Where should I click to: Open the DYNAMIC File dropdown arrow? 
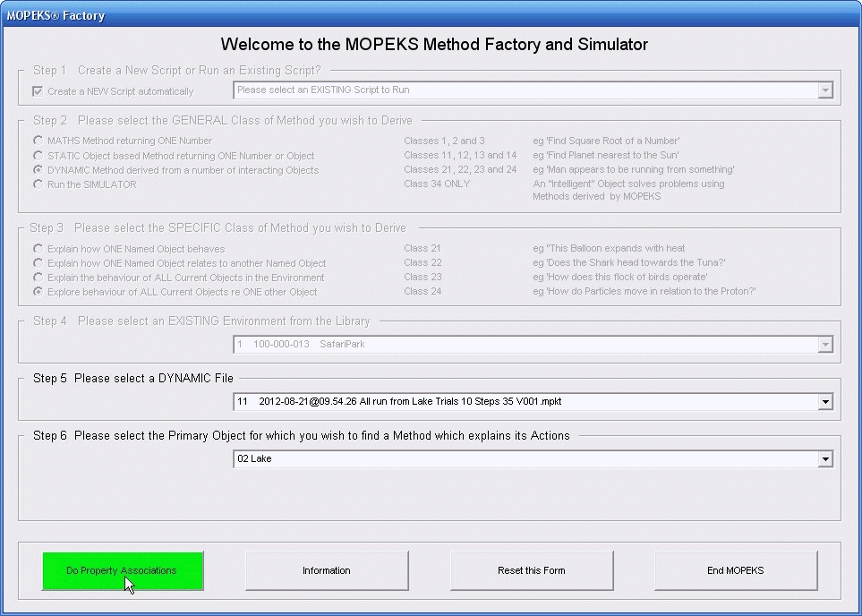824,401
